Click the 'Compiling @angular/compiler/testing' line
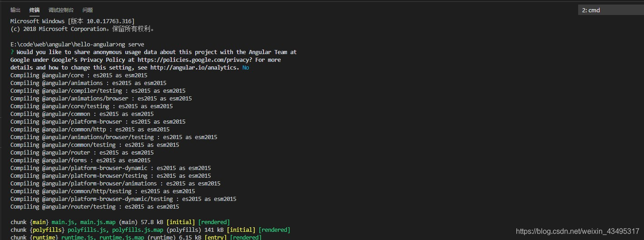 pyautogui.click(x=98, y=91)
